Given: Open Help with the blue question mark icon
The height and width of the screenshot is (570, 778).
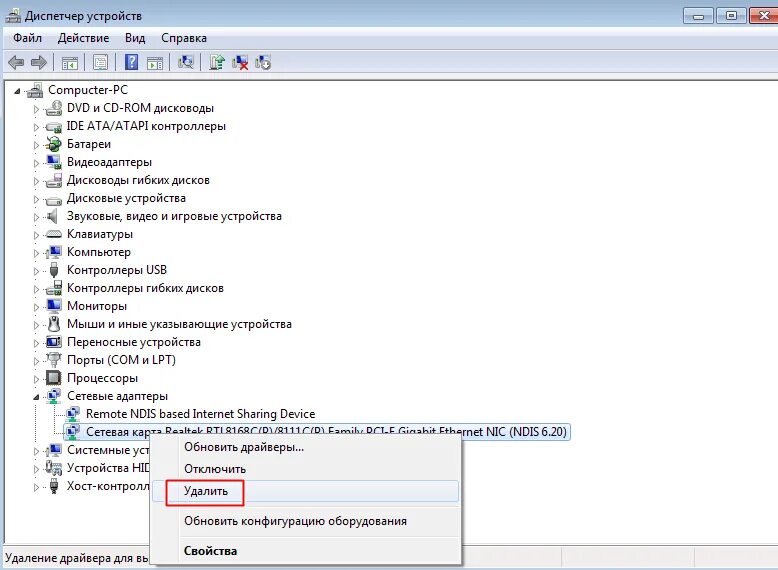Looking at the screenshot, I should point(131,63).
